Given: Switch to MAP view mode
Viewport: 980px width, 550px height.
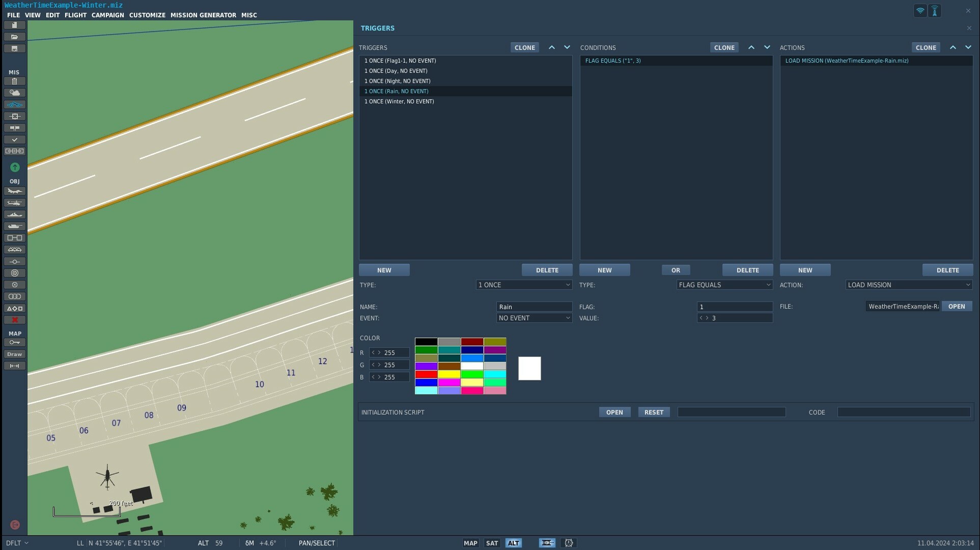Looking at the screenshot, I should [470, 543].
